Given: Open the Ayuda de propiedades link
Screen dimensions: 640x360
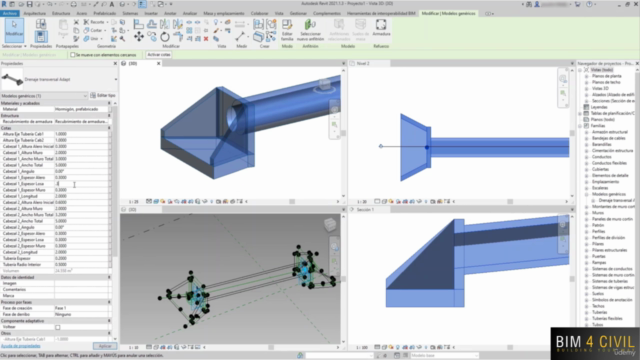Looking at the screenshot, I should coord(20,346).
